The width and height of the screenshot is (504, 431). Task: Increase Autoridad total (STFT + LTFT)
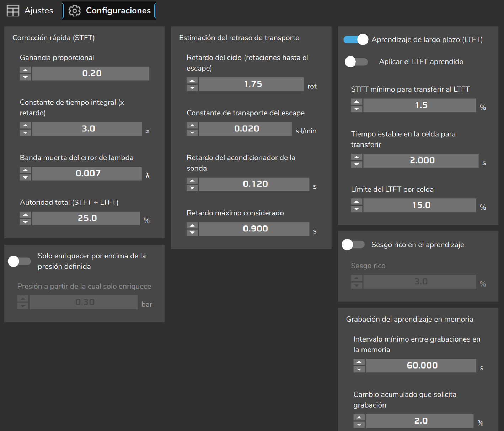[x=25, y=215]
